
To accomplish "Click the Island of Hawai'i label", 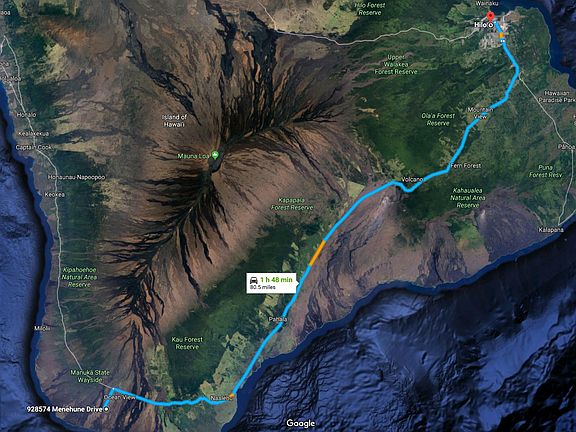I will [x=174, y=120].
